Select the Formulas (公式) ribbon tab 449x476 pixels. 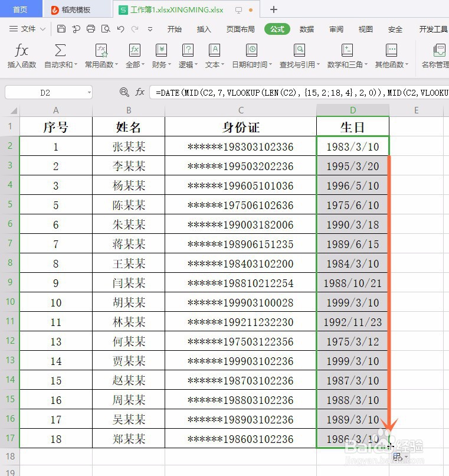277,29
